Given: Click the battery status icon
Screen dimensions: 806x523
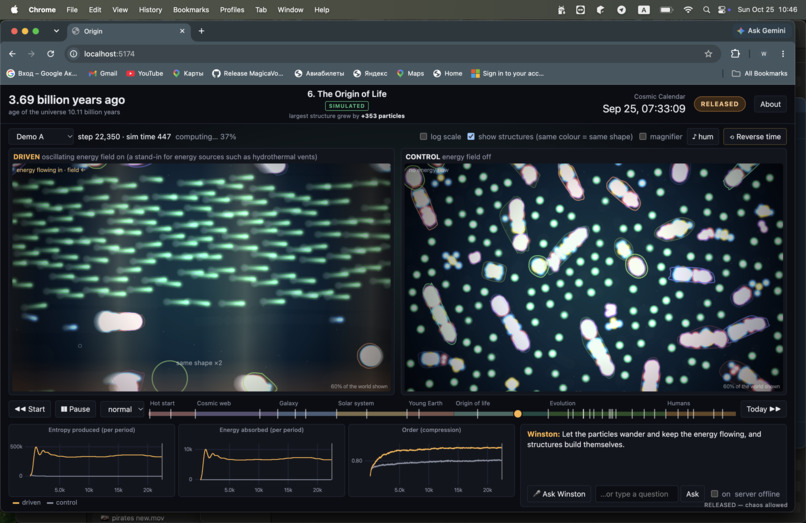Looking at the screenshot, I should (x=666, y=10).
